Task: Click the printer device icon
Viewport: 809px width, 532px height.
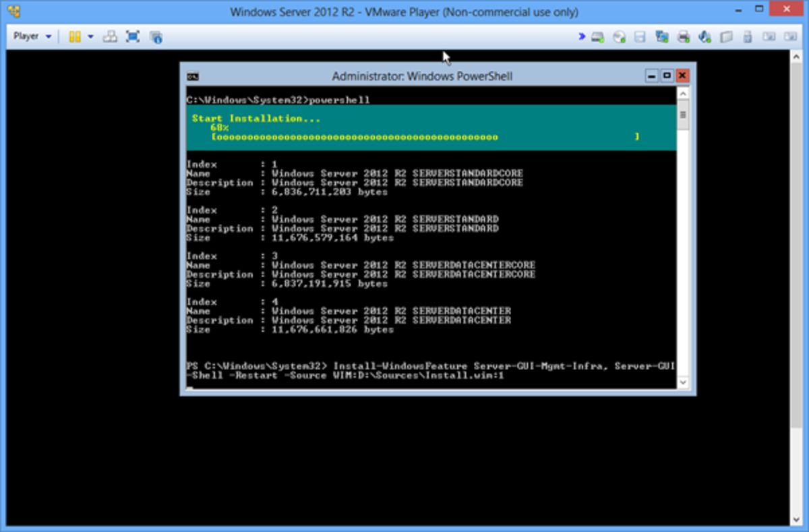Action: point(683,36)
